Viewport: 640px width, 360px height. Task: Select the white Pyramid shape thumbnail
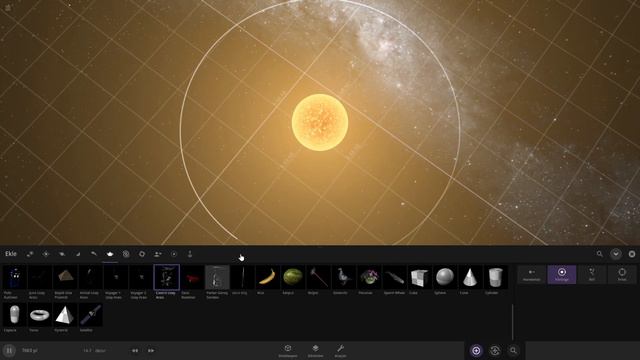coord(65,315)
